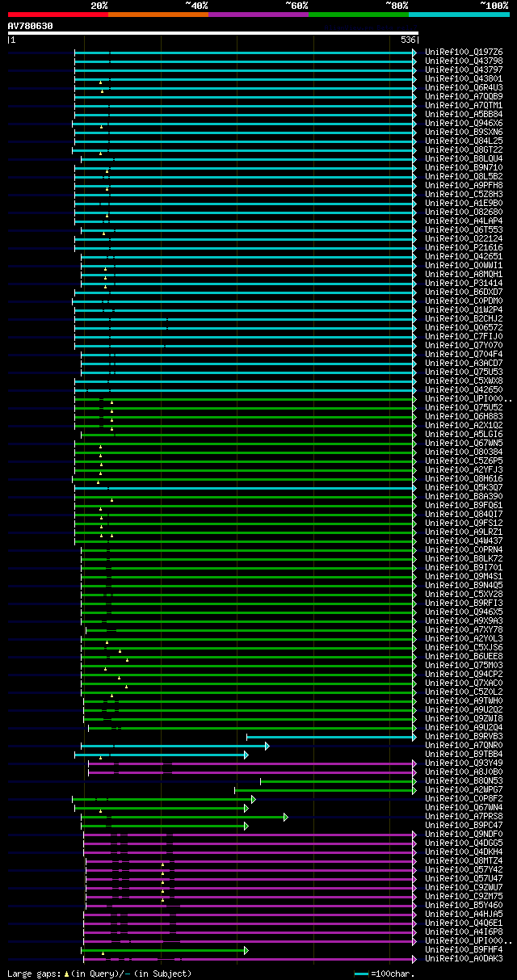Click the cyan ~100% identity legend segment
517x980 pixels.
[459, 15]
